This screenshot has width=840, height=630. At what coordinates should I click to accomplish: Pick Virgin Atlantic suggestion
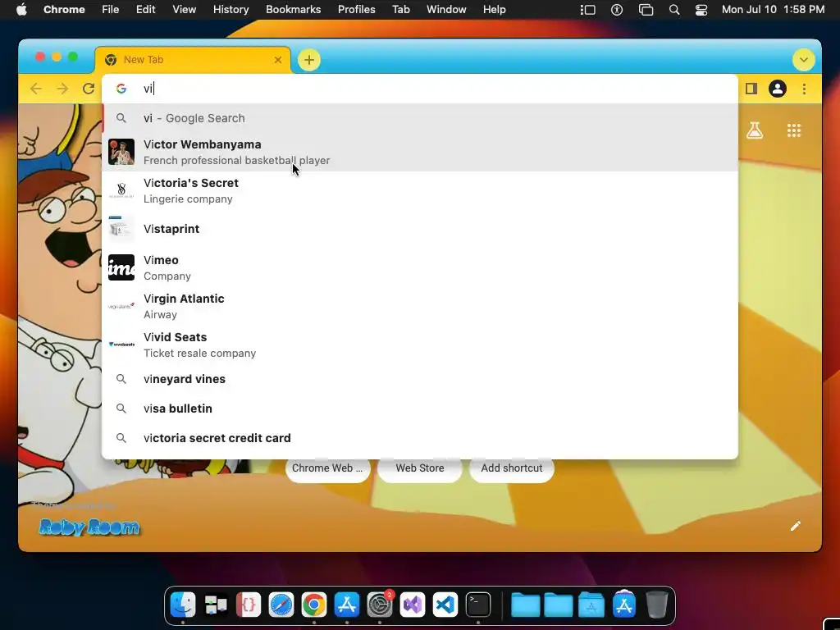[420, 306]
